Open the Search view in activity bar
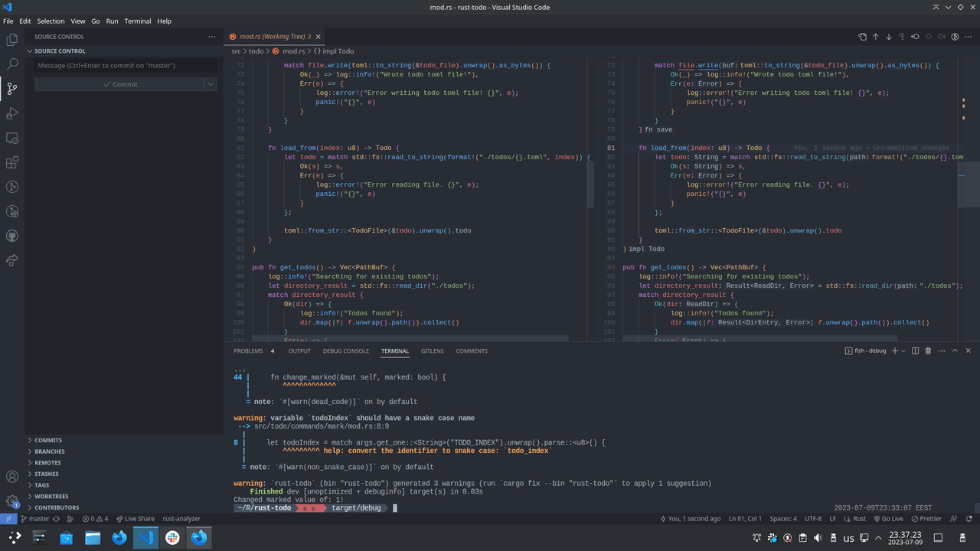Screen dimensions: 980x551 tap(12, 64)
